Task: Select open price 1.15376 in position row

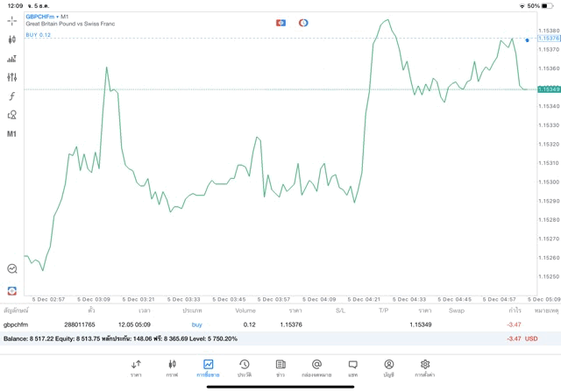Action: [x=291, y=324]
